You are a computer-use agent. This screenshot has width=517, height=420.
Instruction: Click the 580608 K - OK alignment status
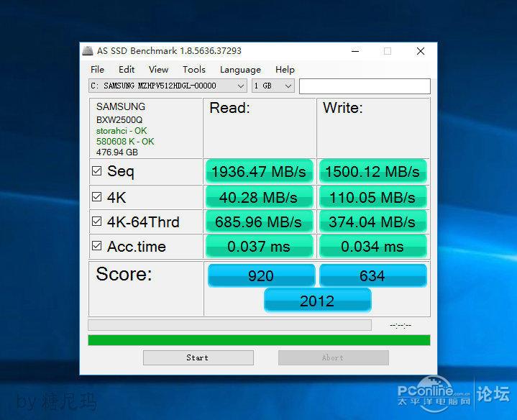tap(125, 142)
